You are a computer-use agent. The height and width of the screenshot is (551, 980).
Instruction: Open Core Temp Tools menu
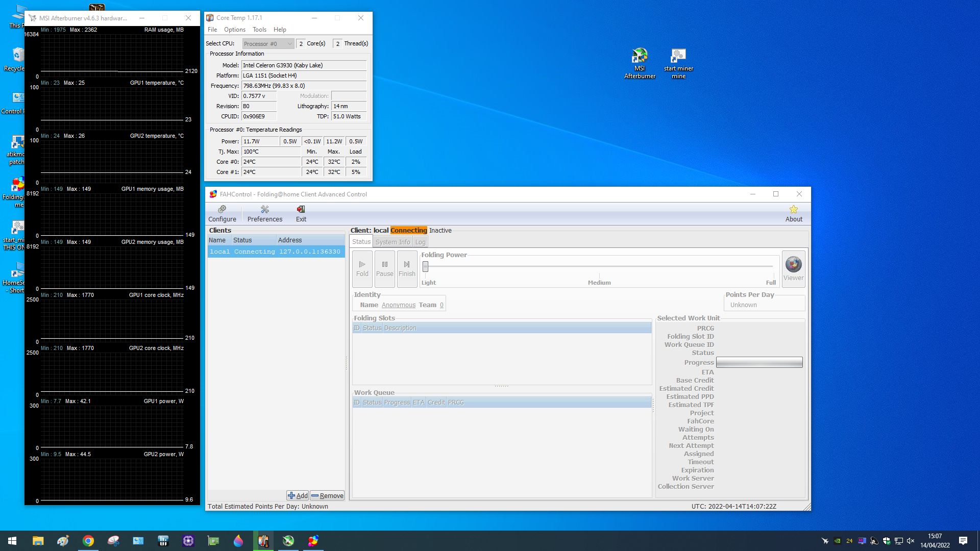259,30
